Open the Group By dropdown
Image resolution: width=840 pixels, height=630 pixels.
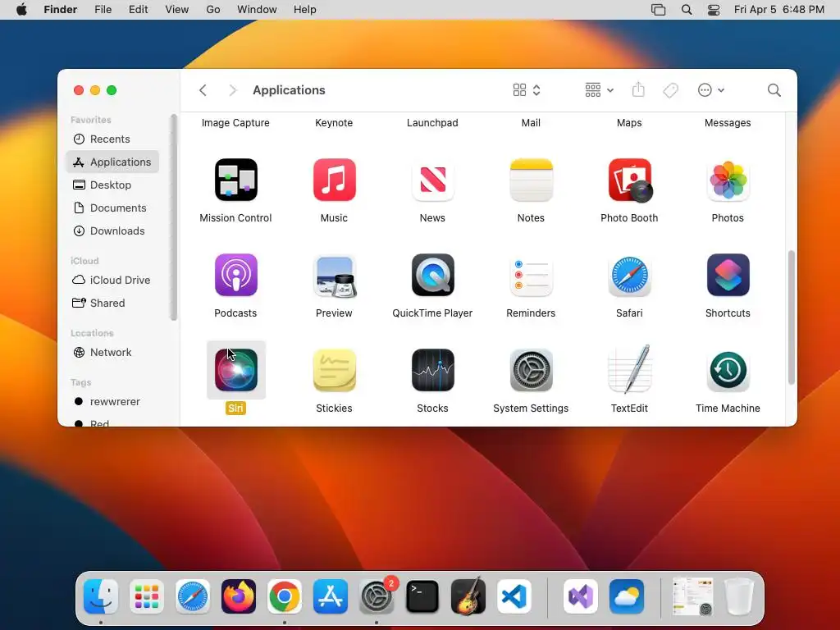(599, 90)
